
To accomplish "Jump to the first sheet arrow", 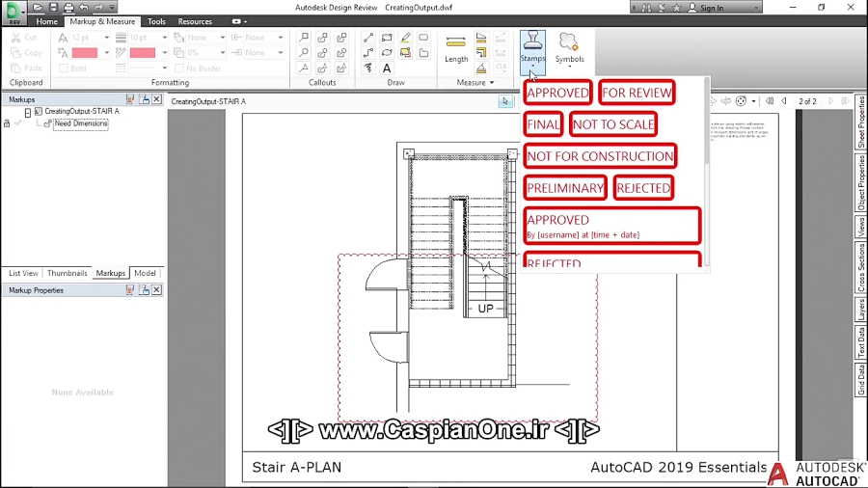I will [770, 101].
